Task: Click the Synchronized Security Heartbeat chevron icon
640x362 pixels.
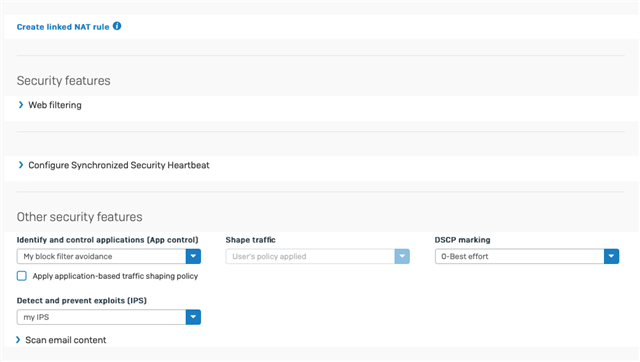Action: pos(21,165)
